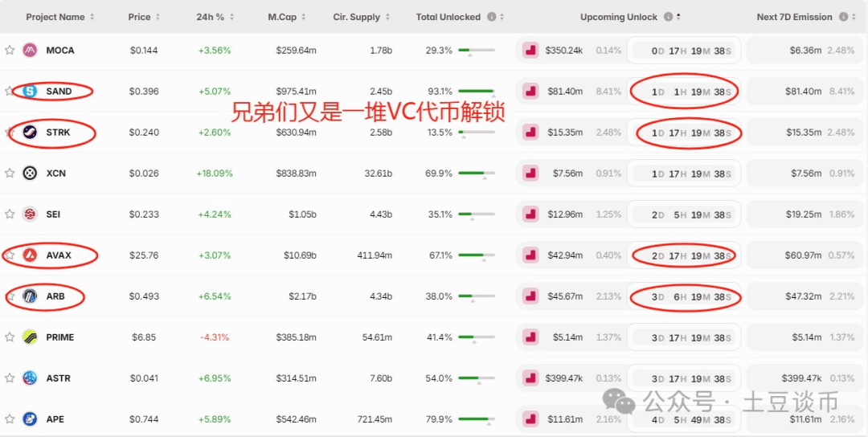Click the XCN token logo
Screen dimensions: 868x437
pyautogui.click(x=30, y=174)
